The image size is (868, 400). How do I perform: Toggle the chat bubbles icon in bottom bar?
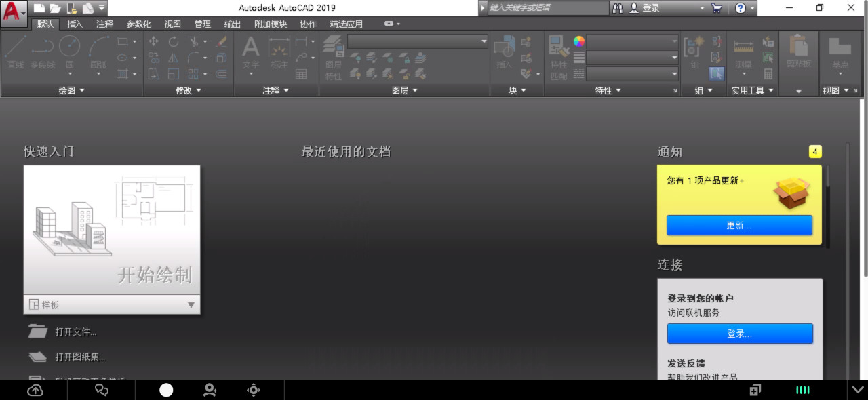[x=102, y=390]
